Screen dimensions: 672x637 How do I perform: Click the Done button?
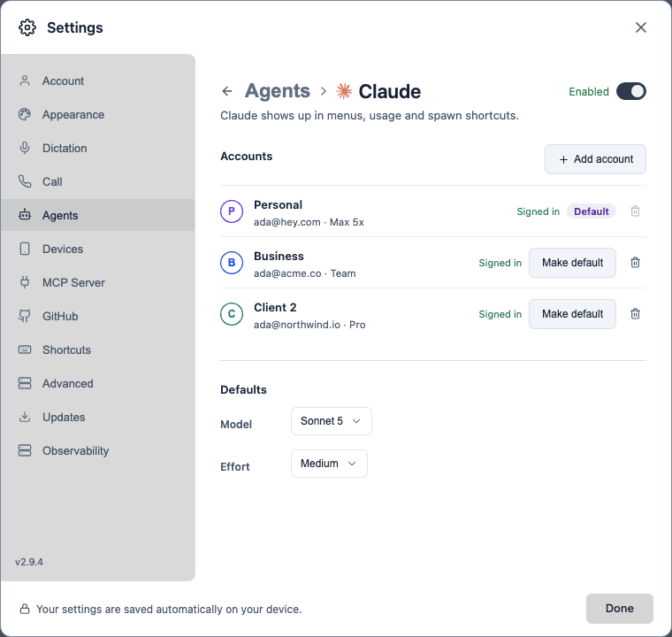[619, 609]
